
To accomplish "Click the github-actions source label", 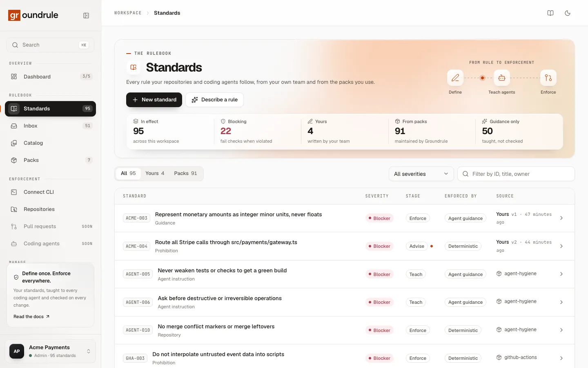I will [x=521, y=357].
